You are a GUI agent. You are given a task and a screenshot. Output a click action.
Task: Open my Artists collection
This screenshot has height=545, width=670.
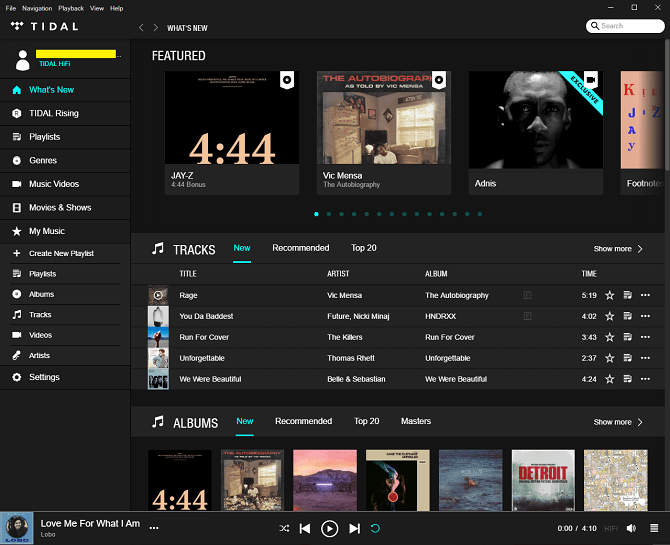pyautogui.click(x=65, y=355)
